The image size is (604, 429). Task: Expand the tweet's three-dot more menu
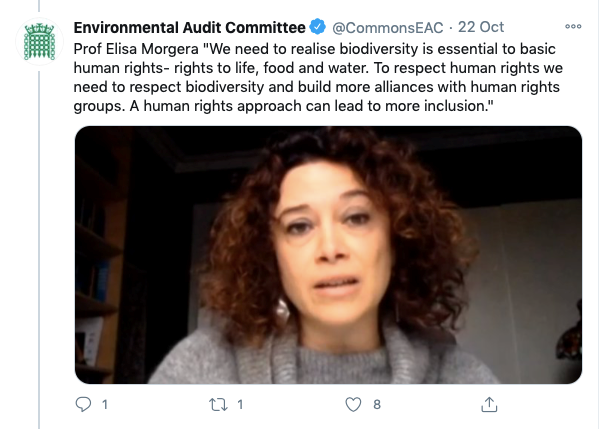click(x=573, y=25)
